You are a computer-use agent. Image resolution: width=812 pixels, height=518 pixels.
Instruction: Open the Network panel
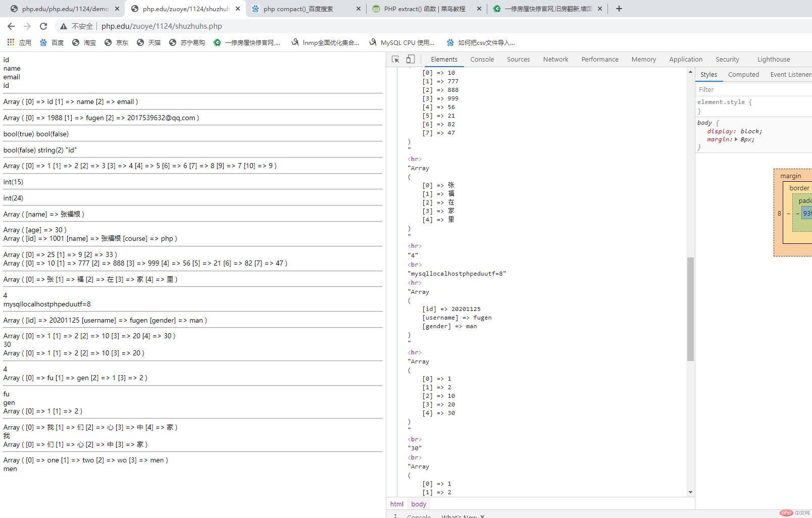[555, 59]
